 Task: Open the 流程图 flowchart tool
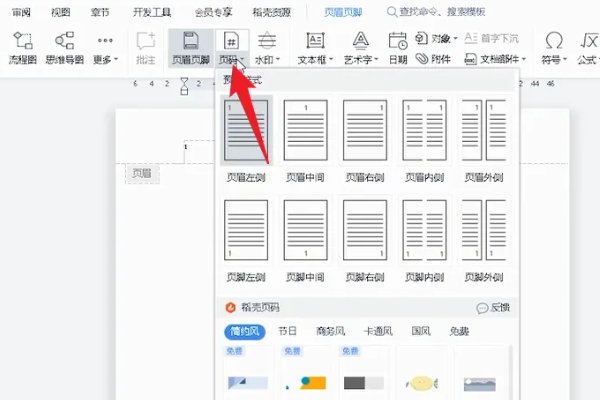click(23, 48)
